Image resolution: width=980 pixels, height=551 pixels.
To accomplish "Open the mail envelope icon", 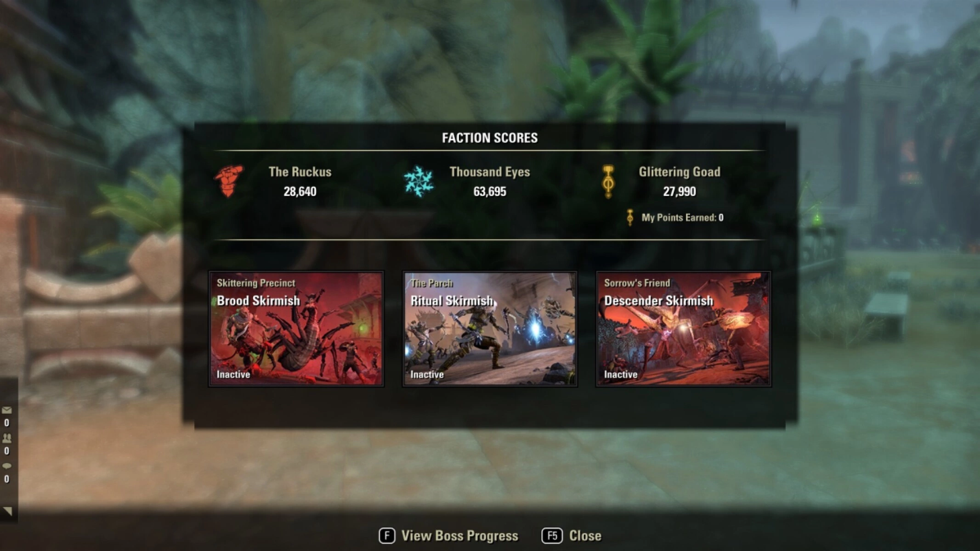I will click(7, 410).
